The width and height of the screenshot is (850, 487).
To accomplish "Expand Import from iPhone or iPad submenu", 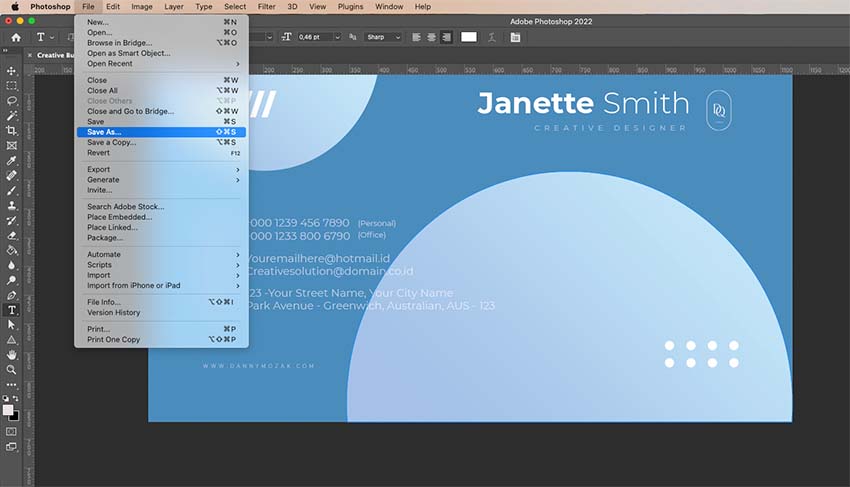I will point(163,285).
